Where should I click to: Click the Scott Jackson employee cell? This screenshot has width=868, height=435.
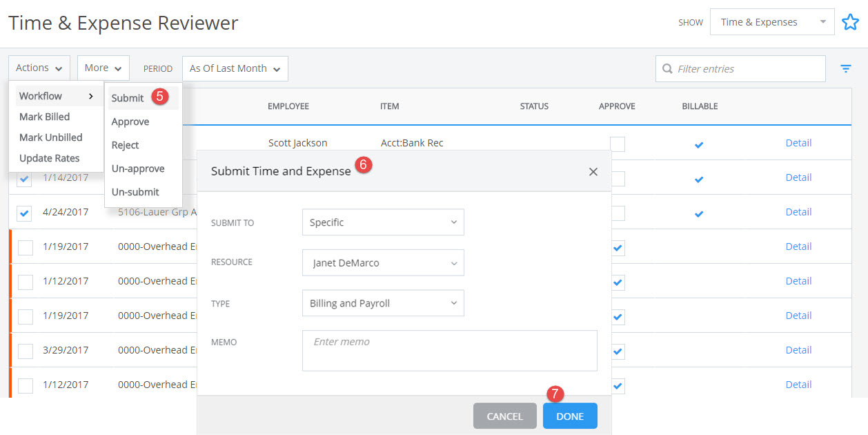pos(298,143)
